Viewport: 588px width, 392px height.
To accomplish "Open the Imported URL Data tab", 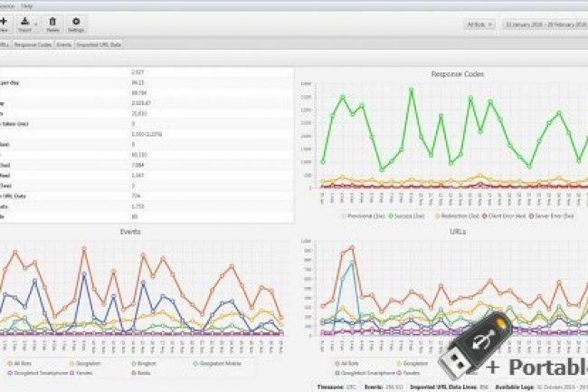I will 99,43.
